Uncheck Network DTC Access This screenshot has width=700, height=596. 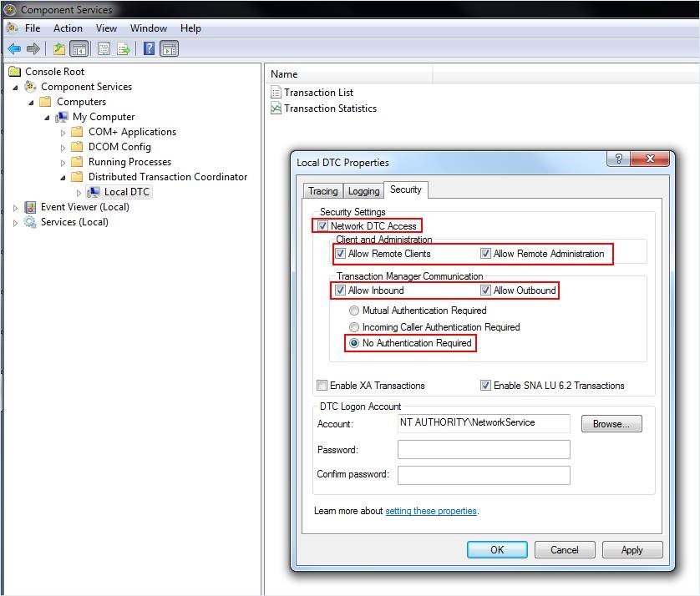pyautogui.click(x=322, y=226)
